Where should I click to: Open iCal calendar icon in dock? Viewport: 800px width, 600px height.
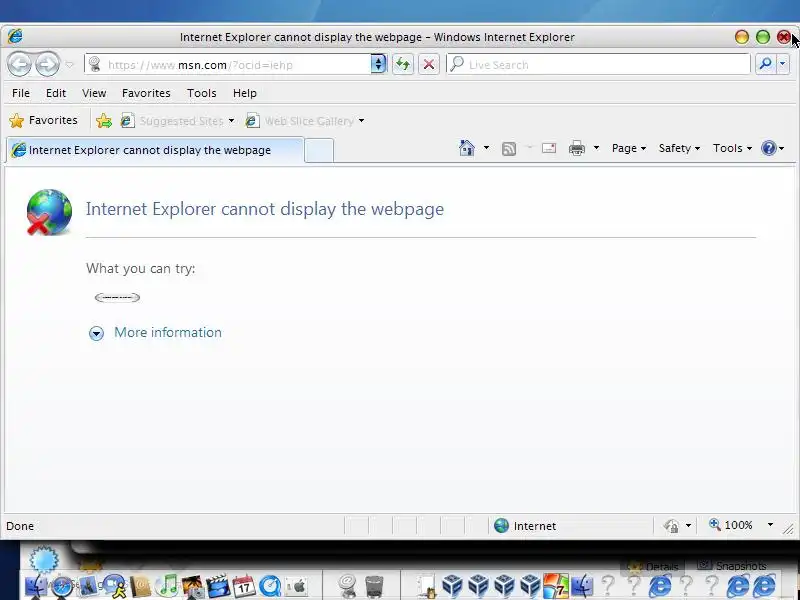pyautogui.click(x=243, y=586)
